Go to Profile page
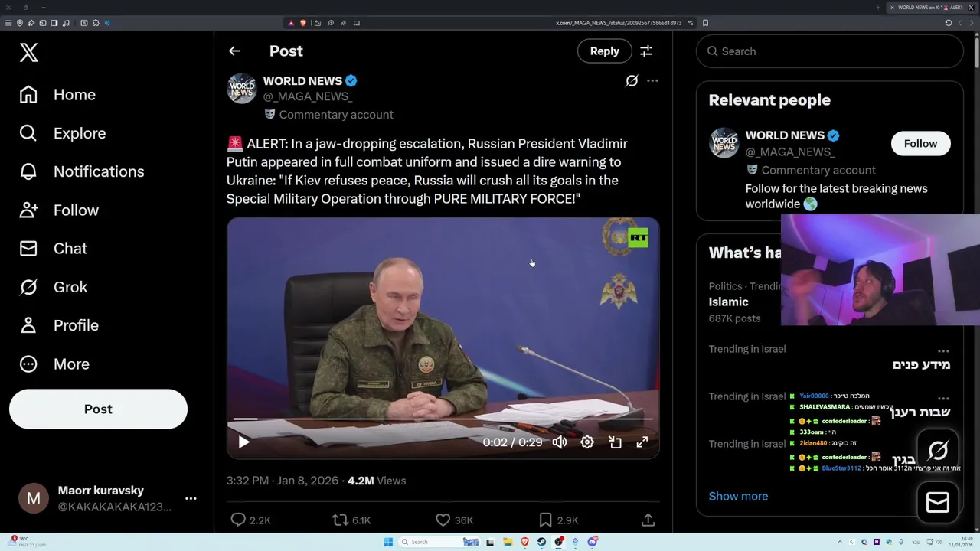980x551 pixels. (x=59, y=325)
